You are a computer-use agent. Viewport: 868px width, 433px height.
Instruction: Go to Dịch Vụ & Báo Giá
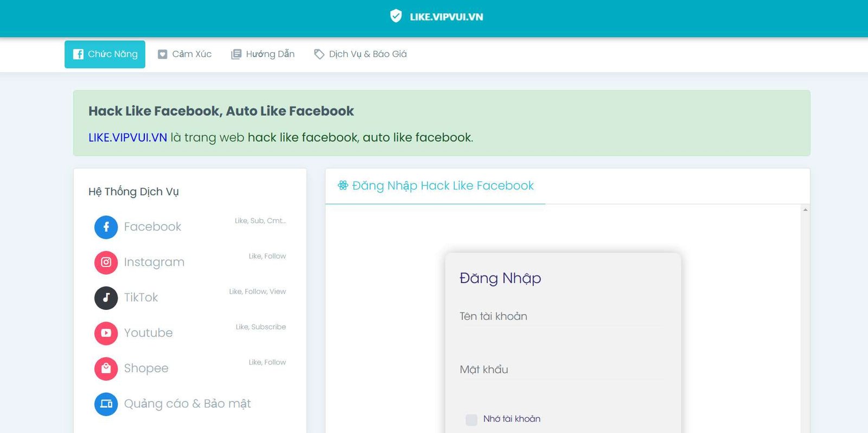[x=360, y=54]
